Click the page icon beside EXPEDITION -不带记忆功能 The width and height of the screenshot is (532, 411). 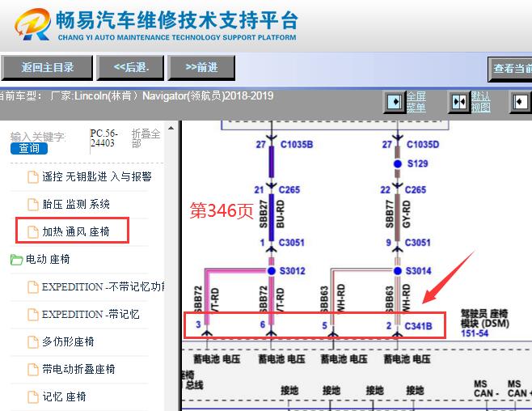[33, 287]
